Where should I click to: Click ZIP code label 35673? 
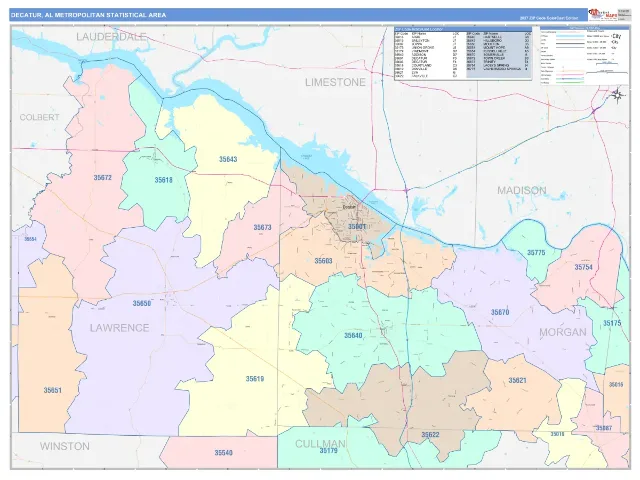(x=262, y=227)
